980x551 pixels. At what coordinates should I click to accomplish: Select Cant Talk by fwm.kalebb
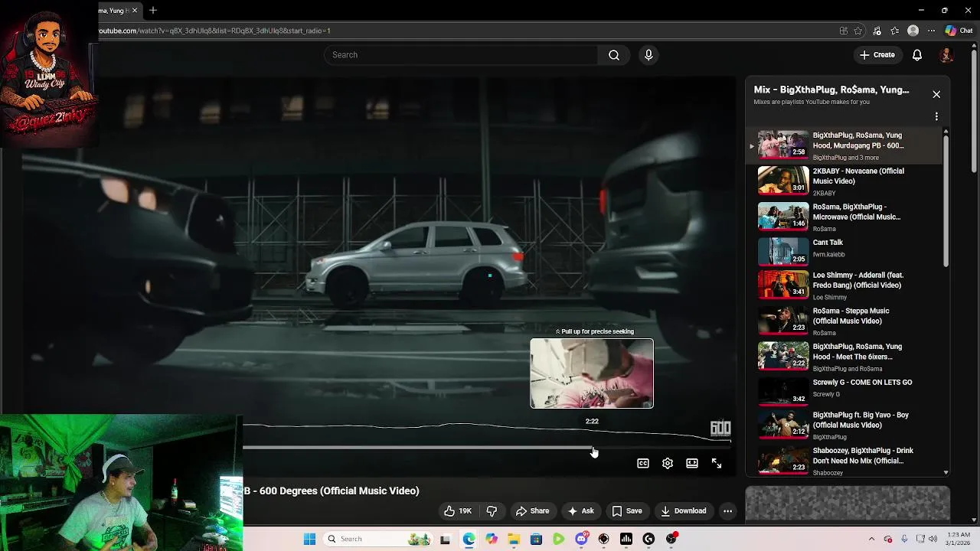[x=844, y=253]
